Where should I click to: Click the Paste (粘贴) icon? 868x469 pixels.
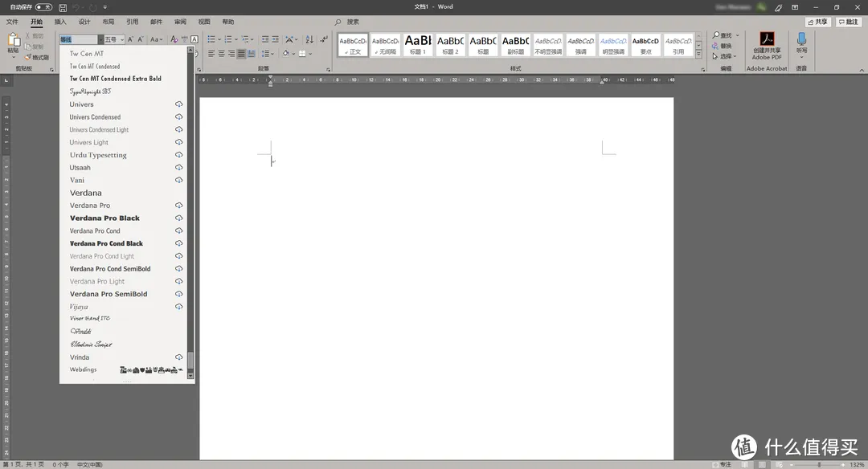coord(14,41)
